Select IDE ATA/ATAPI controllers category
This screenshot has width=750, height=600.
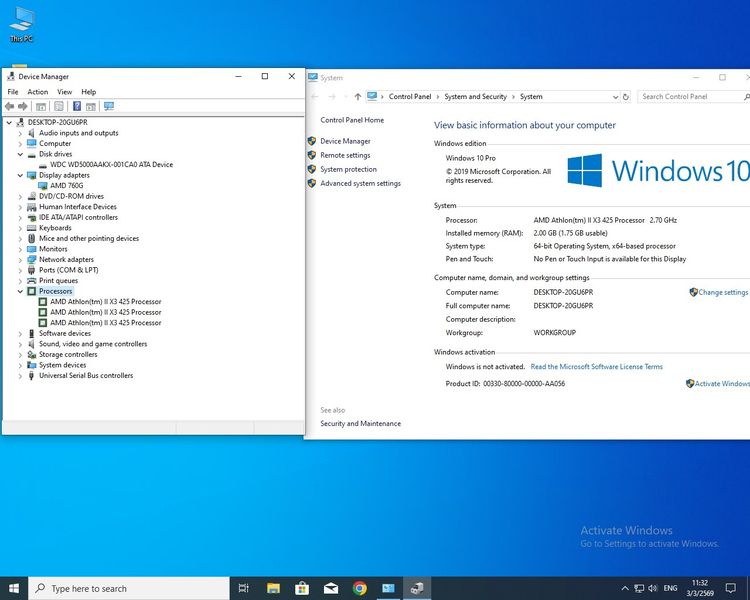tap(78, 218)
